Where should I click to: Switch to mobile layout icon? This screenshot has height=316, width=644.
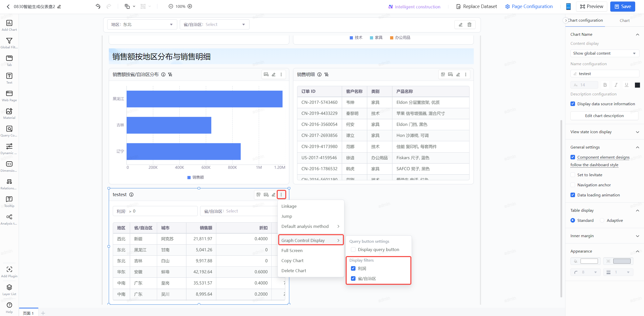pyautogui.click(x=568, y=7)
